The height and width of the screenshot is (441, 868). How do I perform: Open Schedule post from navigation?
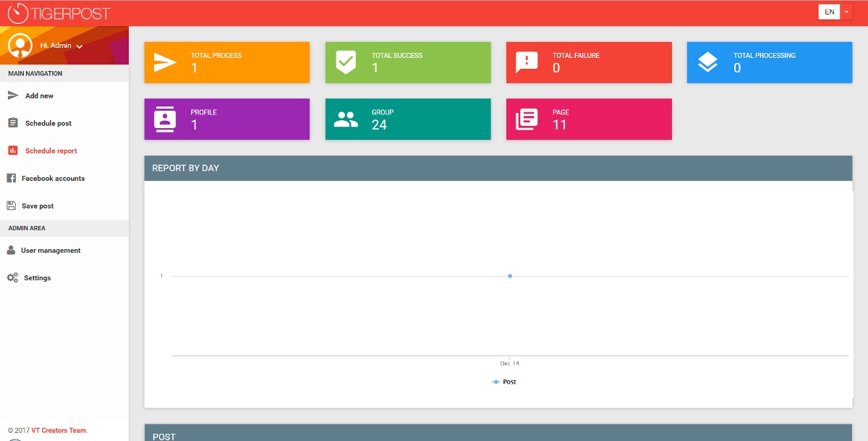(48, 123)
